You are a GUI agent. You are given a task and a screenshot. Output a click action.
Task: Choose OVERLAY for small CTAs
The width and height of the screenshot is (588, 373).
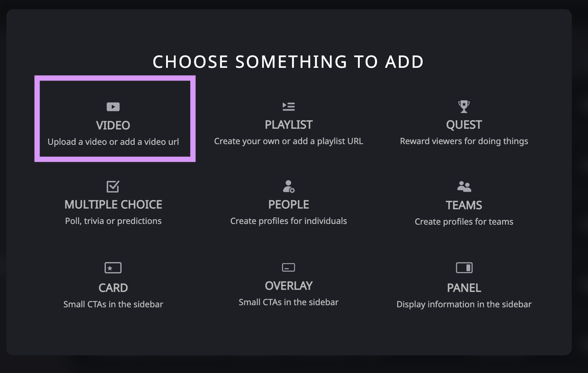[288, 286]
